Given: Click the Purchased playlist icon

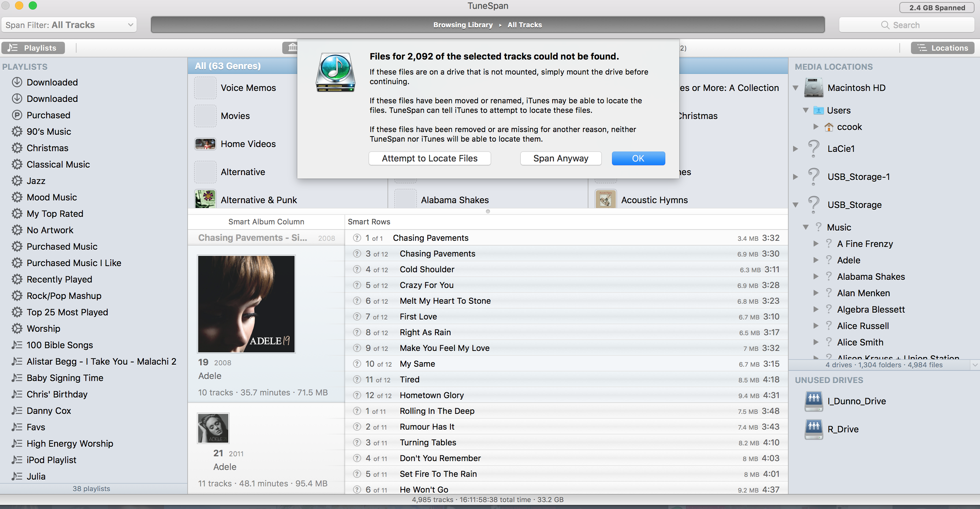Looking at the screenshot, I should coord(17,115).
